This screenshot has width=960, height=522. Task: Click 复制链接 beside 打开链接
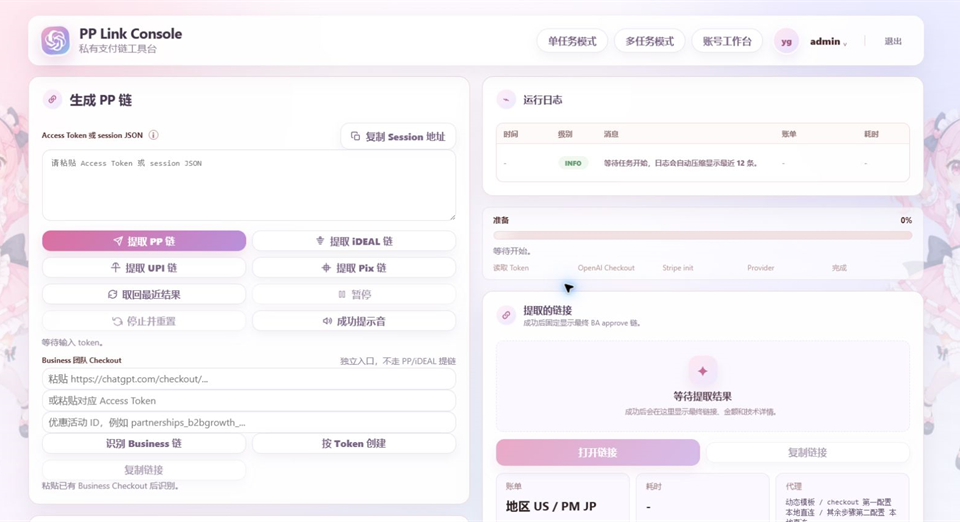[x=808, y=452]
